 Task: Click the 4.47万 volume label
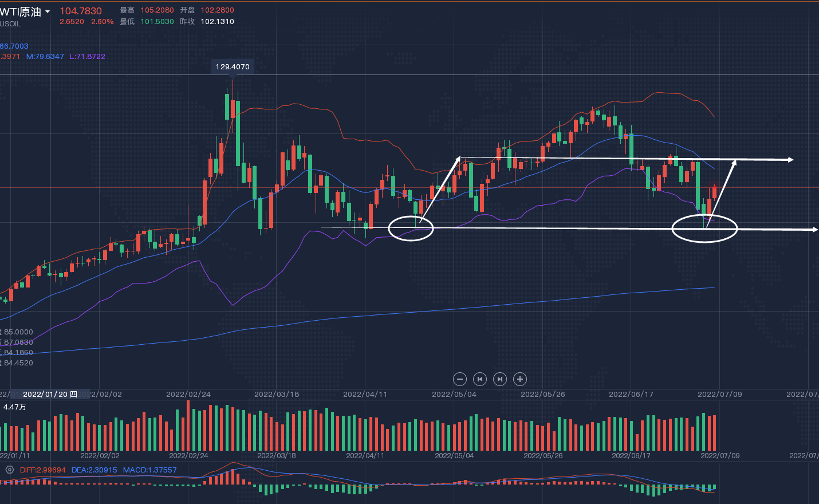(15, 407)
